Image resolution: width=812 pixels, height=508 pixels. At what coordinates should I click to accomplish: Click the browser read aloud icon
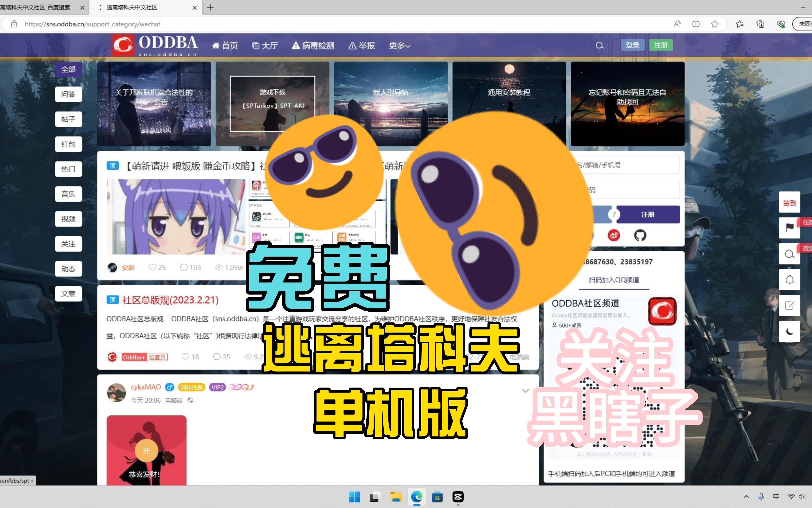click(x=677, y=24)
